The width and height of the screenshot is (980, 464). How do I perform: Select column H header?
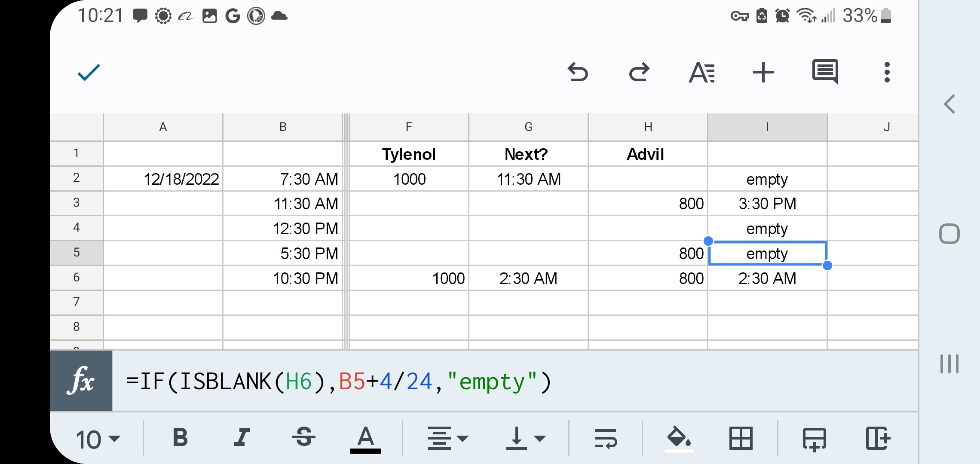(x=648, y=127)
